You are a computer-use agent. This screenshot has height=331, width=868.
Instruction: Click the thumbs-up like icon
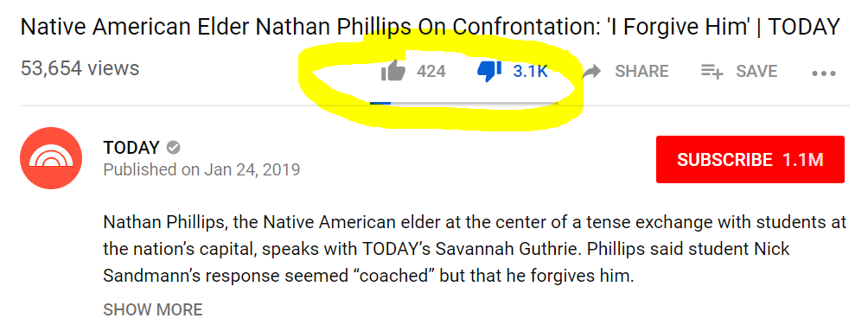click(x=393, y=72)
